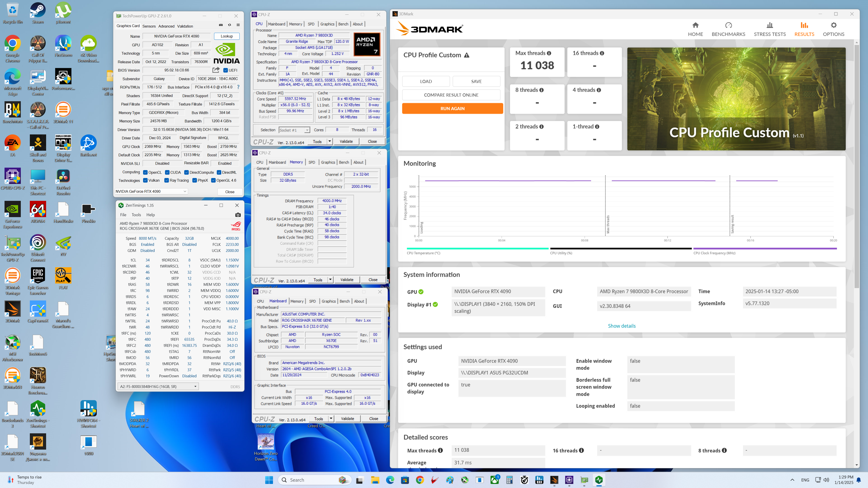
Task: Toggle the OpenGL 4.6 checkbox in GPU-Z
Action: point(213,181)
